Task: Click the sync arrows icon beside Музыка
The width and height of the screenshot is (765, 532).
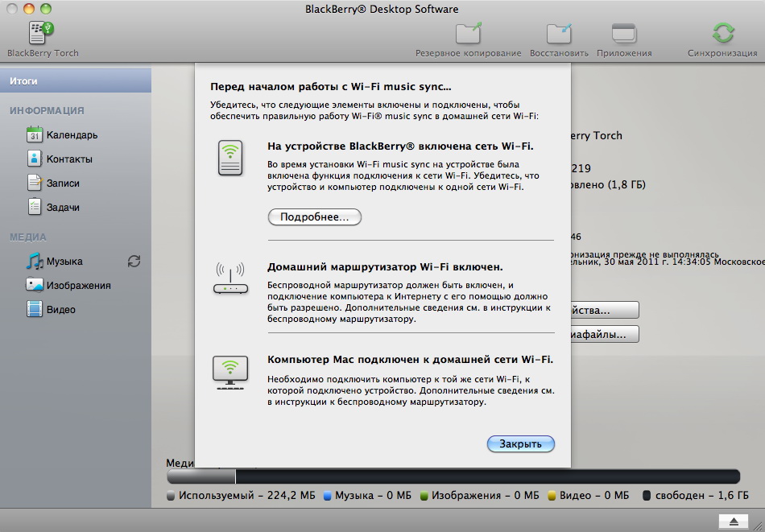Action: [134, 262]
